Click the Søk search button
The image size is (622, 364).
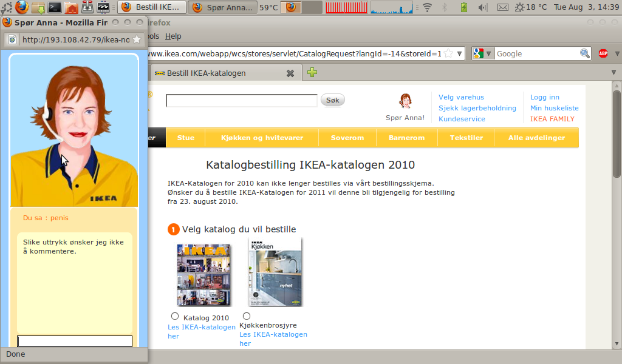(x=333, y=100)
